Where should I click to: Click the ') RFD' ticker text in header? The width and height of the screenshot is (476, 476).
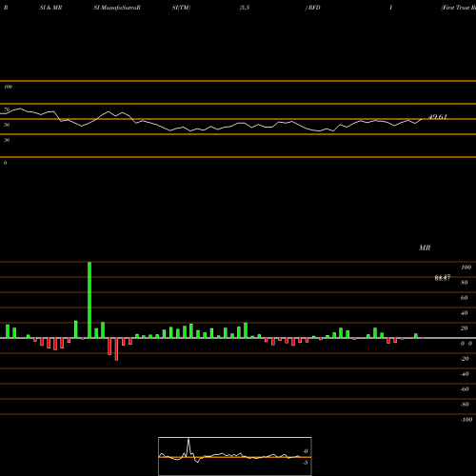click(x=313, y=8)
